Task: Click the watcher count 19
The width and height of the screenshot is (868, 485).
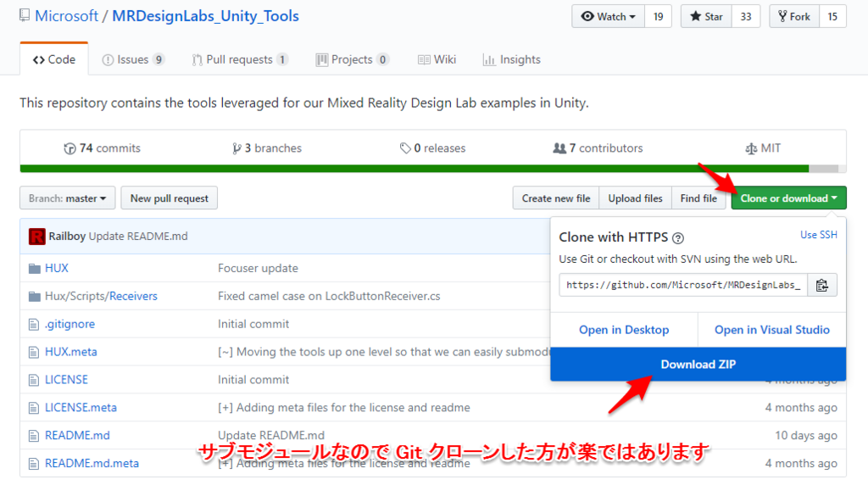Action: (x=658, y=17)
